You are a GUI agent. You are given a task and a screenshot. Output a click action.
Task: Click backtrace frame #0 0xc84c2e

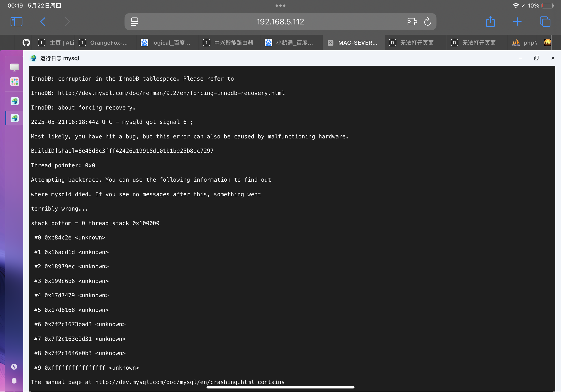(x=70, y=238)
